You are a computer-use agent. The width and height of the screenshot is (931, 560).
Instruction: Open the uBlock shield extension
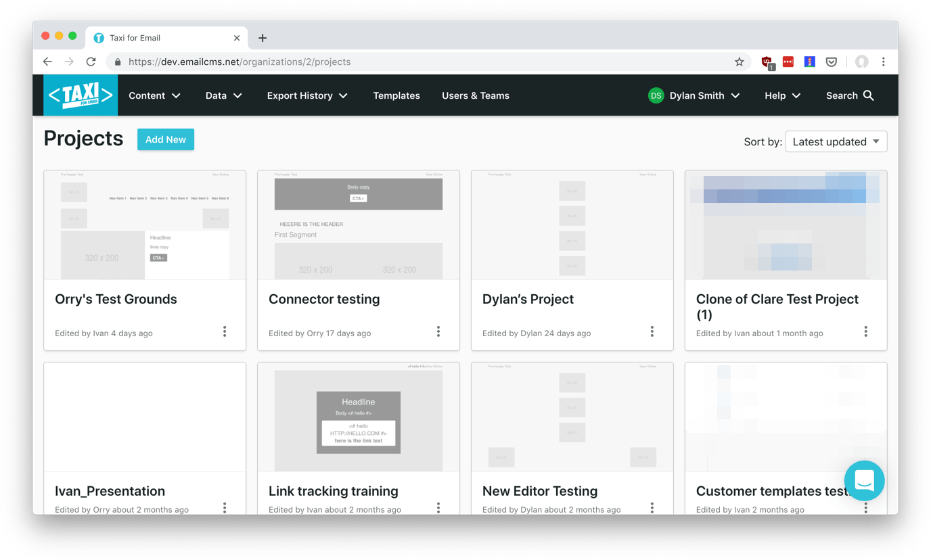[767, 62]
